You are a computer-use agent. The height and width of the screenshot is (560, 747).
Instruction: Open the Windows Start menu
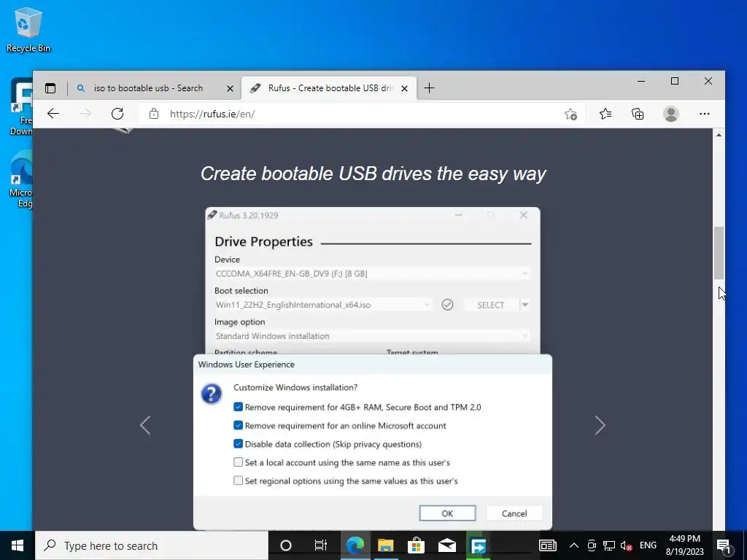[18, 545]
